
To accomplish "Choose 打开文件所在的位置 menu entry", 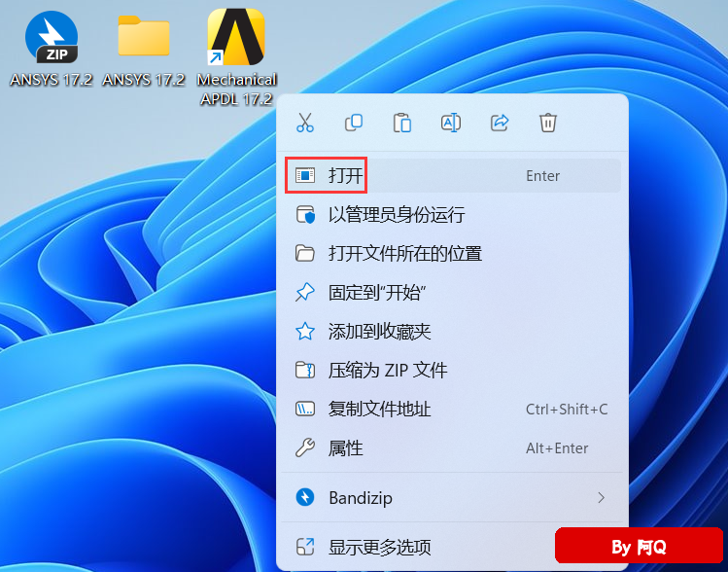I will tap(451, 254).
